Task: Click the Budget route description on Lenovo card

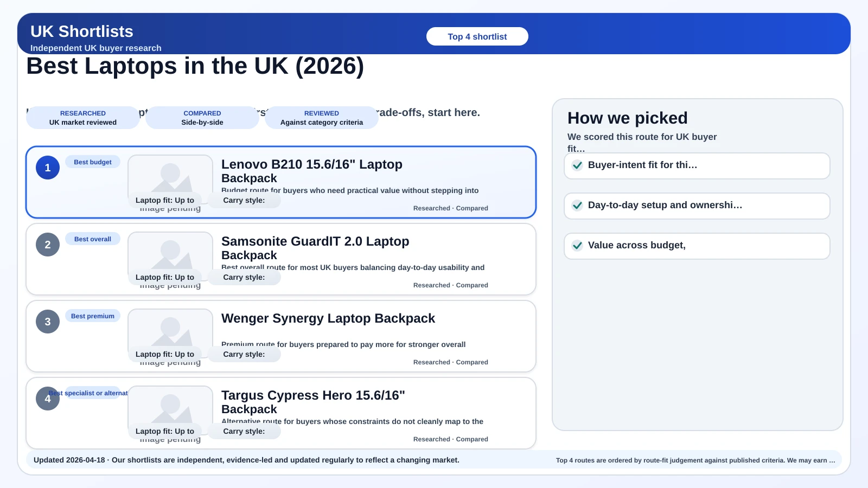Action: (x=350, y=190)
